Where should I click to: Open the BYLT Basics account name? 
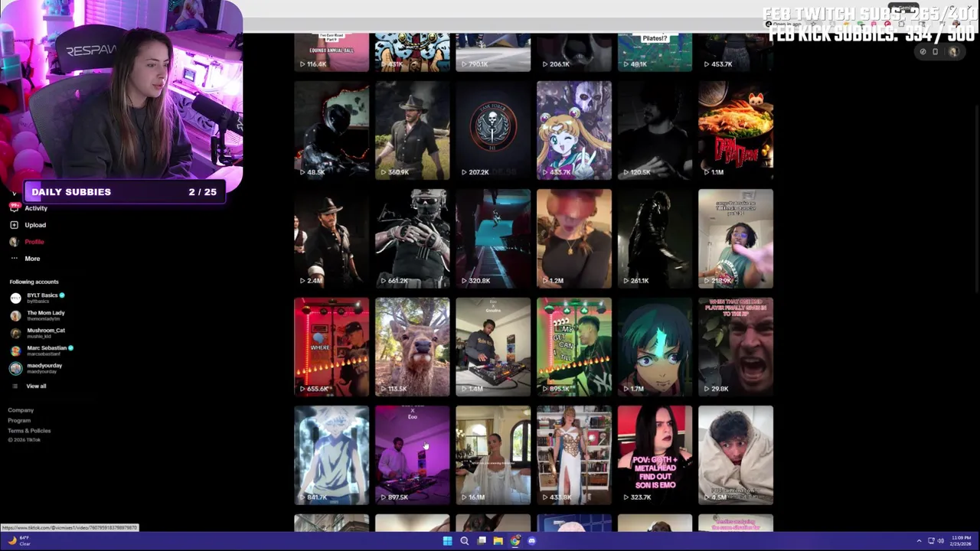pyautogui.click(x=42, y=295)
